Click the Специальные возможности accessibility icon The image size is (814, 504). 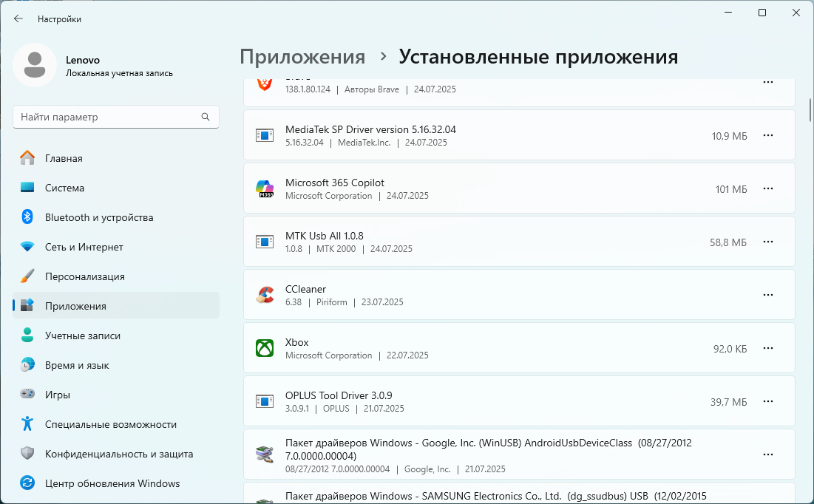(x=27, y=423)
